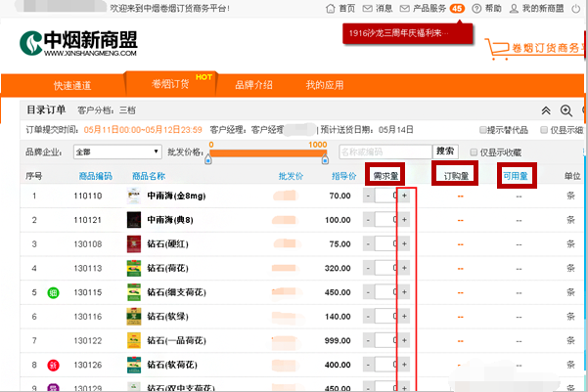Click the left price range slider handle

click(x=208, y=159)
